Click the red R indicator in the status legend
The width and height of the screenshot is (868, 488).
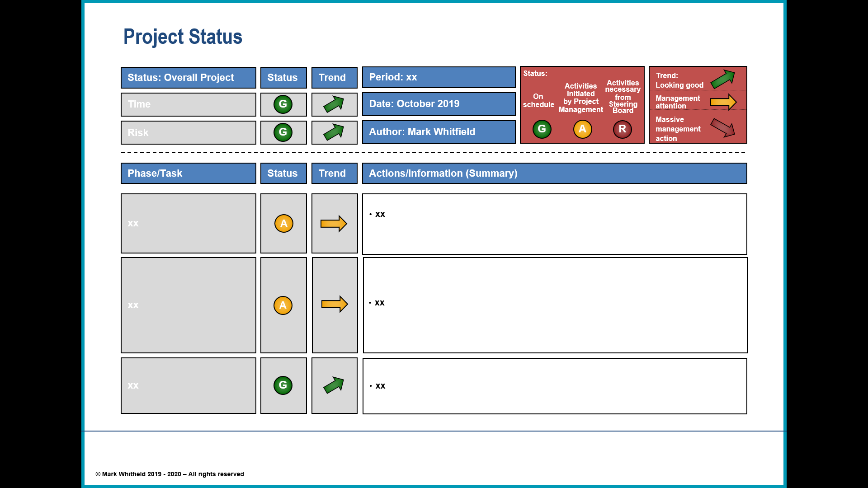pos(623,129)
